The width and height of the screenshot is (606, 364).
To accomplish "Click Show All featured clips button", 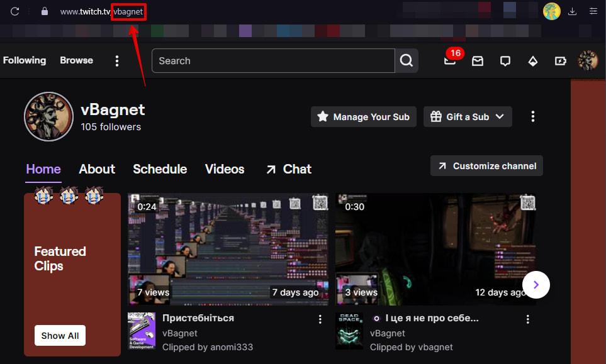I will [x=60, y=336].
